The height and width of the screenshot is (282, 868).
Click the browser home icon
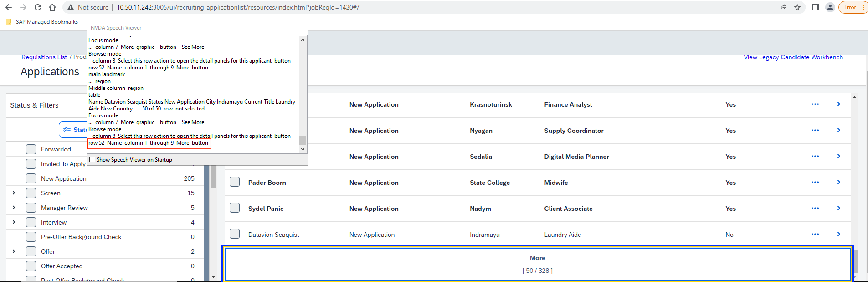coord(52,7)
